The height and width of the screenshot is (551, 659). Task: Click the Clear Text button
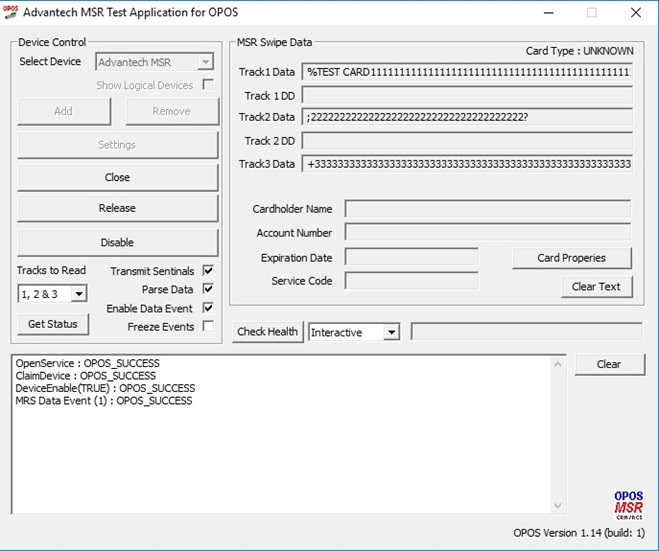(596, 287)
